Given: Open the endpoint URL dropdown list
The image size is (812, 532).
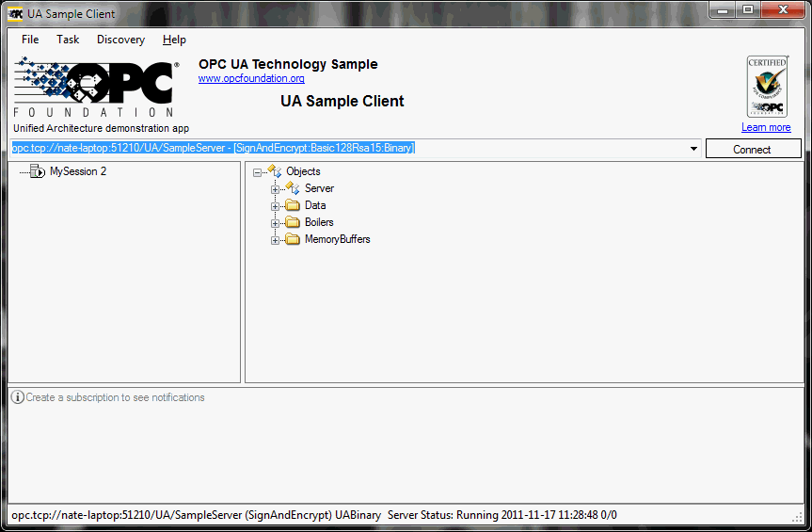Looking at the screenshot, I should [x=694, y=149].
